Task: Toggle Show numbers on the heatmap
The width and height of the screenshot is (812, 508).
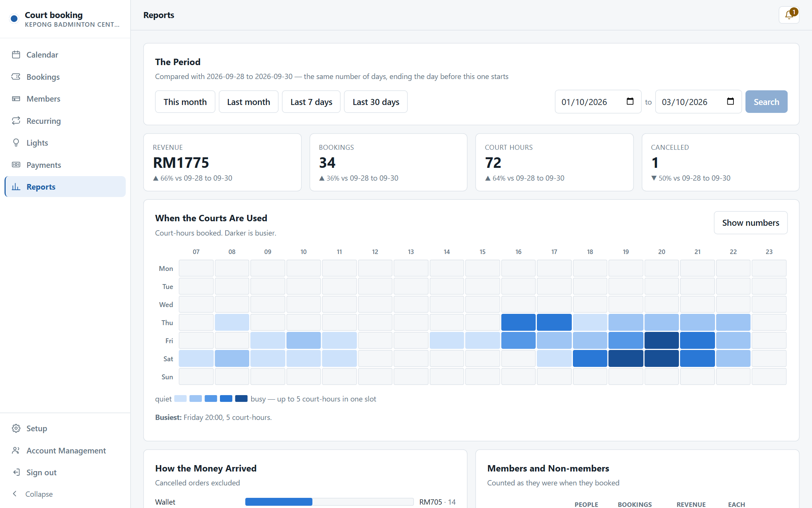Action: click(750, 223)
